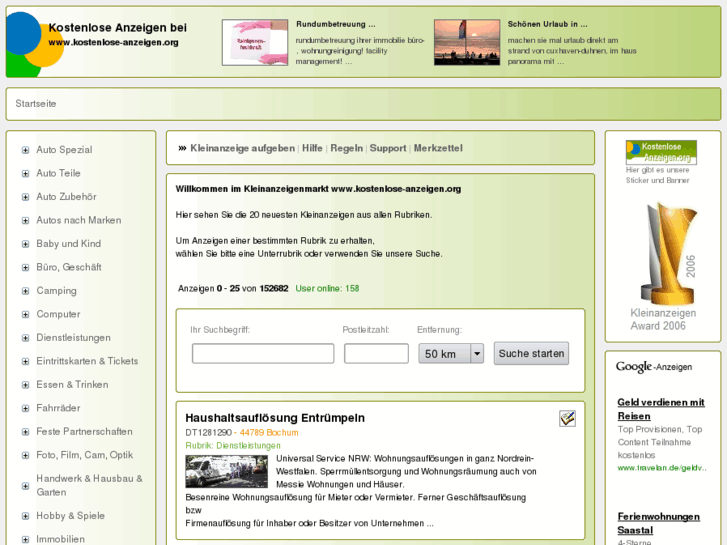
Task: Open the Auto Zubehör category
Action: [x=66, y=197]
